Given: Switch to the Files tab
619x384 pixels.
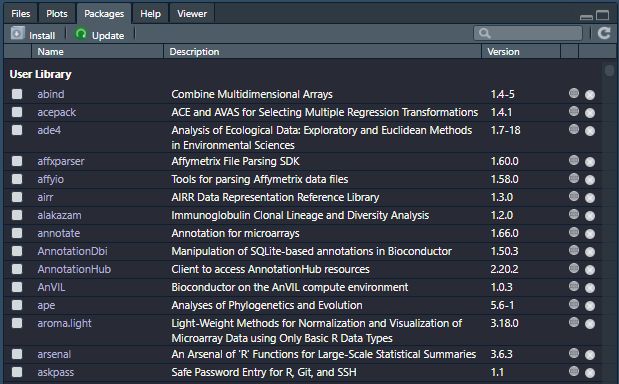Looking at the screenshot, I should coord(21,13).
